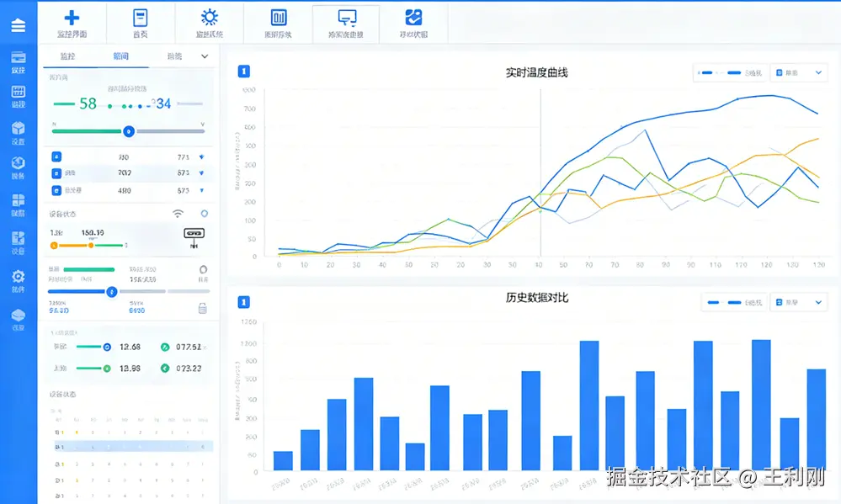The height and width of the screenshot is (504, 841).
Task: Select the monitor screen toolbar icon
Action: (347, 18)
